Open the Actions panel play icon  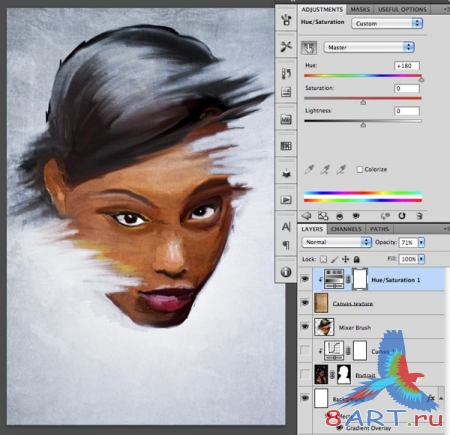286,200
